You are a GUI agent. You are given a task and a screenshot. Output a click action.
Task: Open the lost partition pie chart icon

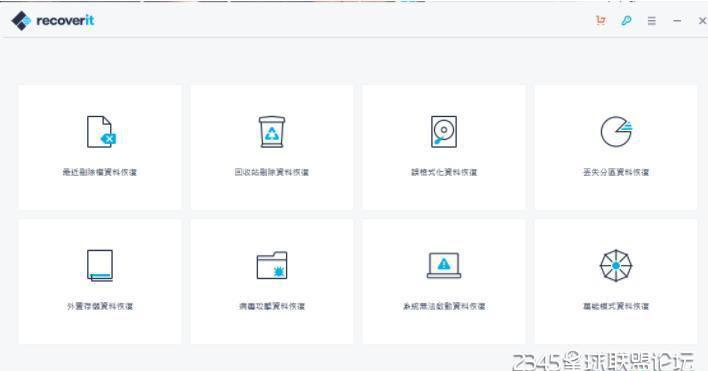pyautogui.click(x=616, y=132)
